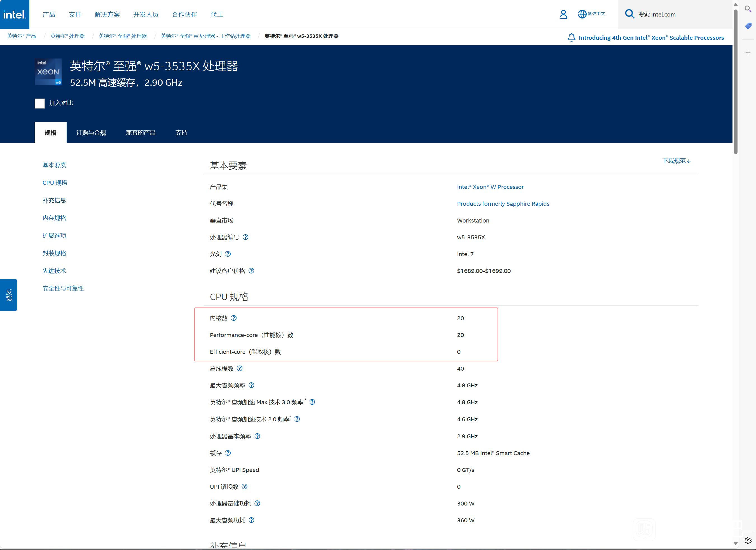The width and height of the screenshot is (756, 550).
Task: Show help for 总线程数
Action: click(240, 368)
